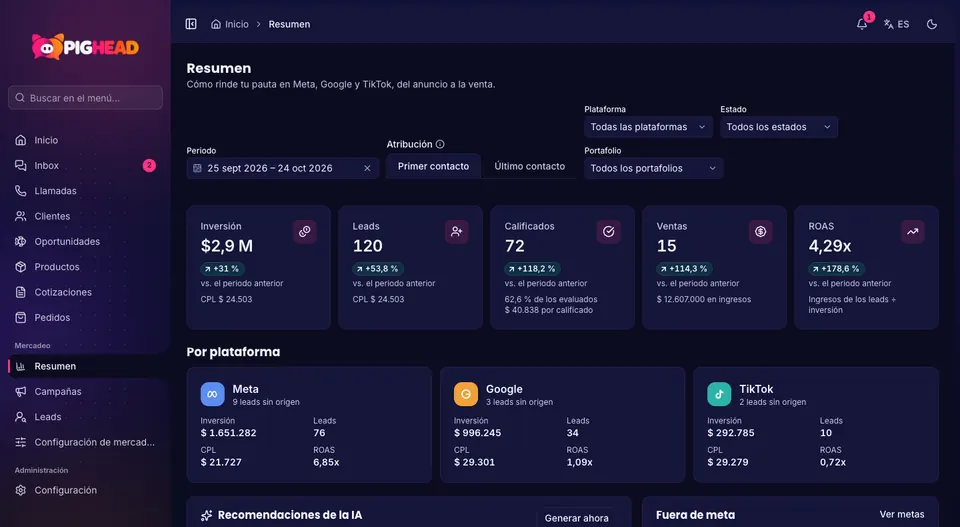Screen dimensions: 960x527
Task: Click the TikTok platform icon
Action: coord(719,394)
